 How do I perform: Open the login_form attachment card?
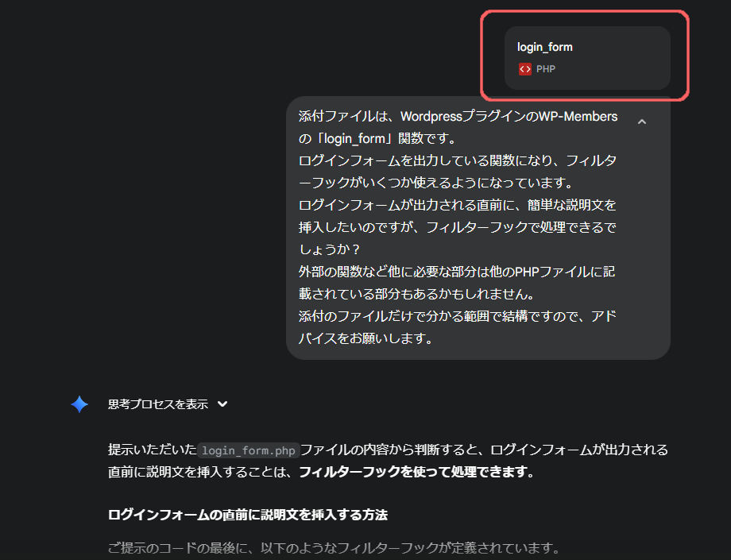click(x=587, y=58)
